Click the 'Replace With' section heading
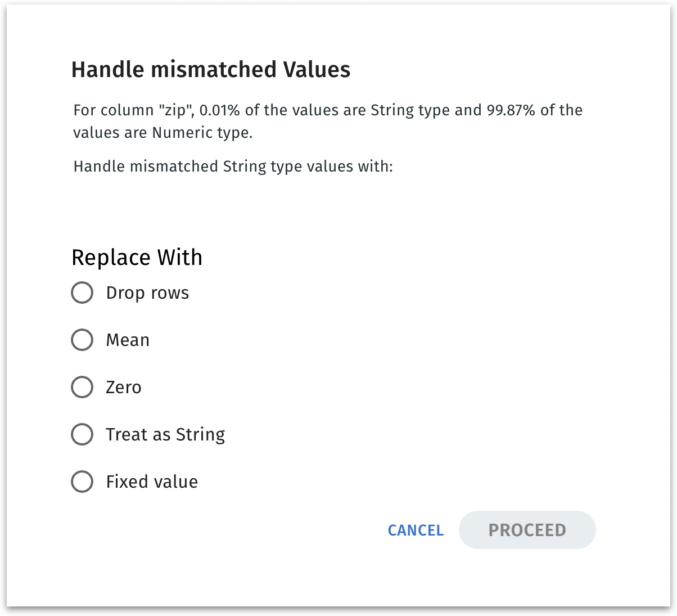Screen dimensions: 677x616 coord(137,258)
